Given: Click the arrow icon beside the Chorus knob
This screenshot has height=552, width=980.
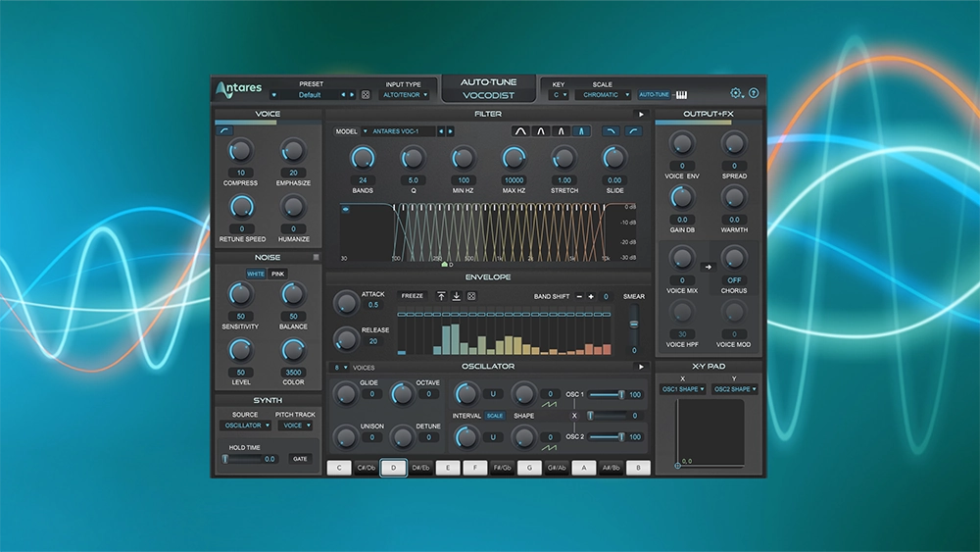Looking at the screenshot, I should pos(709,265).
